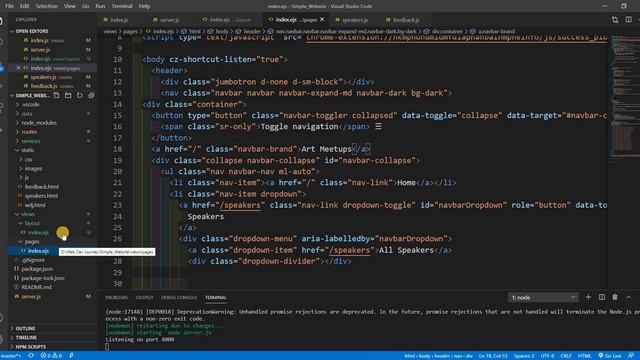Open the View menu
The width and height of the screenshot is (640, 360).
pos(70,6)
